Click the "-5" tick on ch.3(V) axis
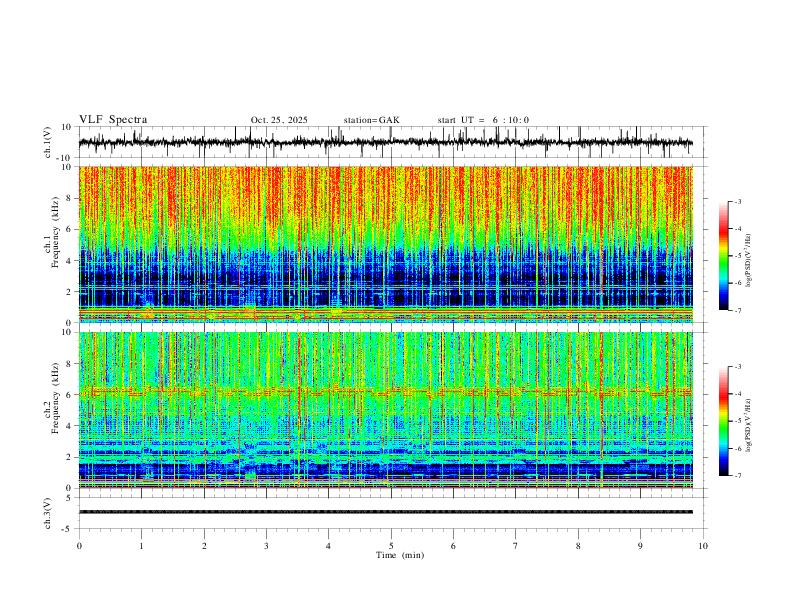792x612 pixels. [68, 529]
